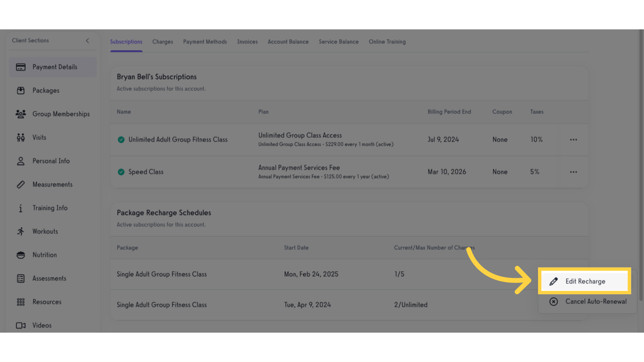Switch to the Charges tab

click(163, 42)
